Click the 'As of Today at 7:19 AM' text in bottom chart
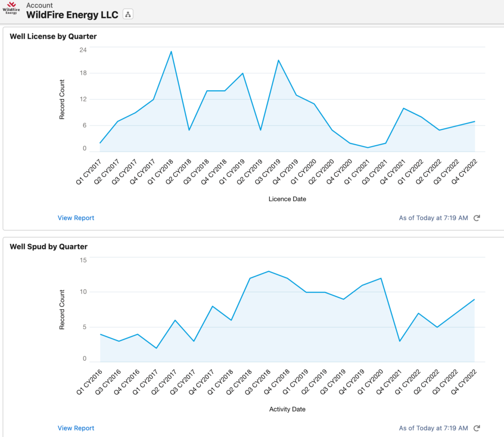The height and width of the screenshot is (437, 504). pos(434,428)
